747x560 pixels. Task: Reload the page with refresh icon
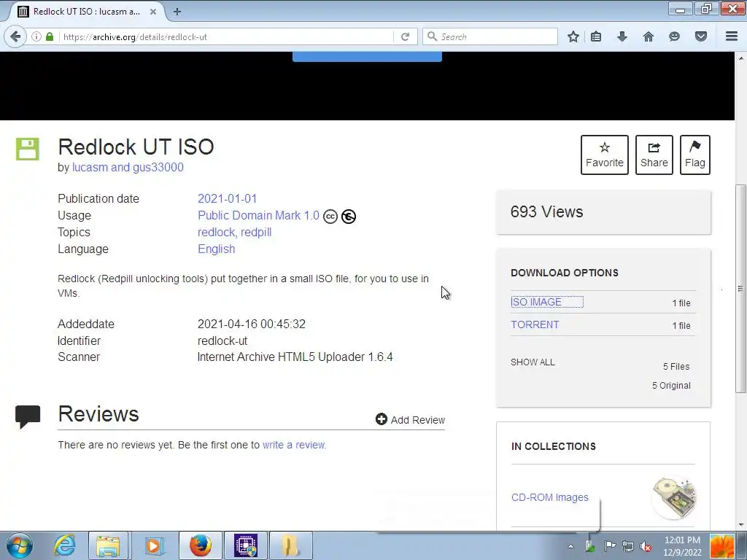406,36
